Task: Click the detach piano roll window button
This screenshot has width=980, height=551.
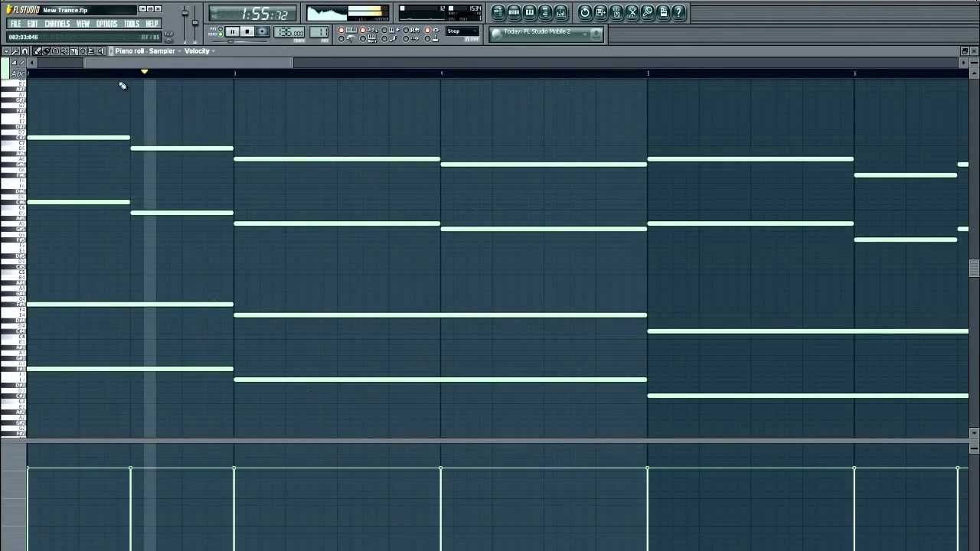Action: pyautogui.click(x=965, y=51)
